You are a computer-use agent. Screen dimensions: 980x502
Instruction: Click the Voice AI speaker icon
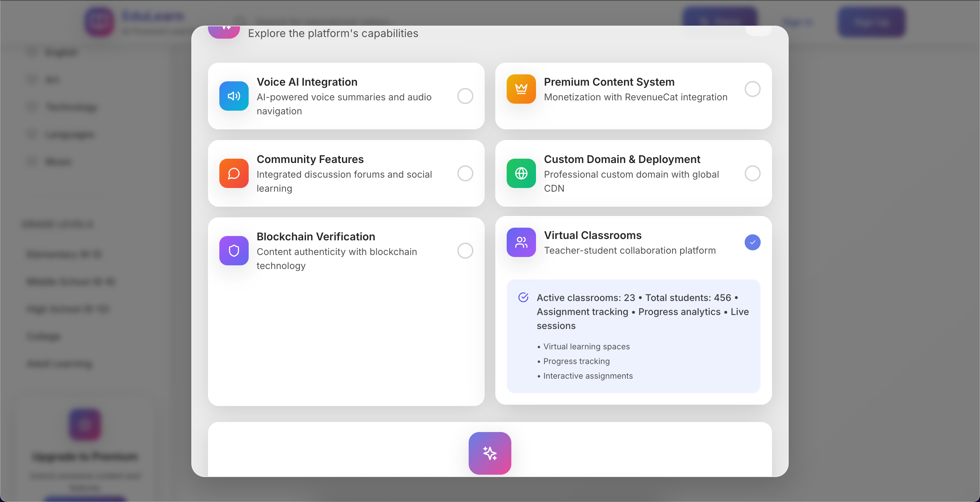click(x=234, y=96)
